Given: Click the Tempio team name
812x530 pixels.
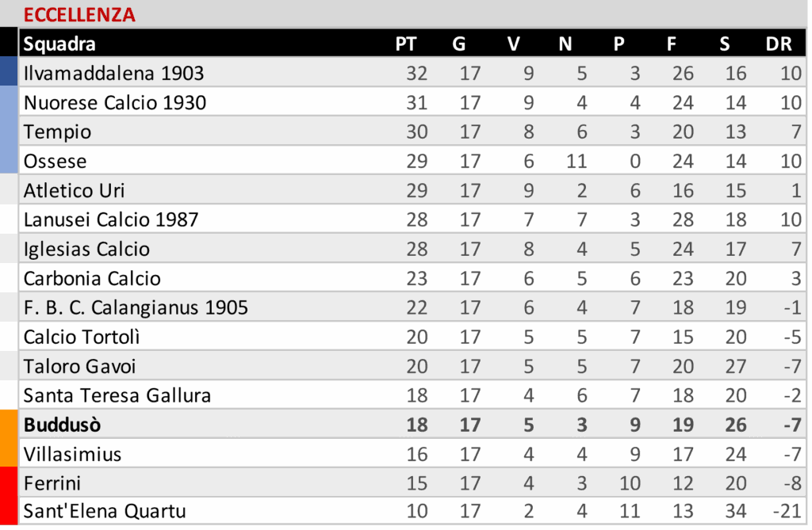Looking at the screenshot, I should pyautogui.click(x=57, y=132).
